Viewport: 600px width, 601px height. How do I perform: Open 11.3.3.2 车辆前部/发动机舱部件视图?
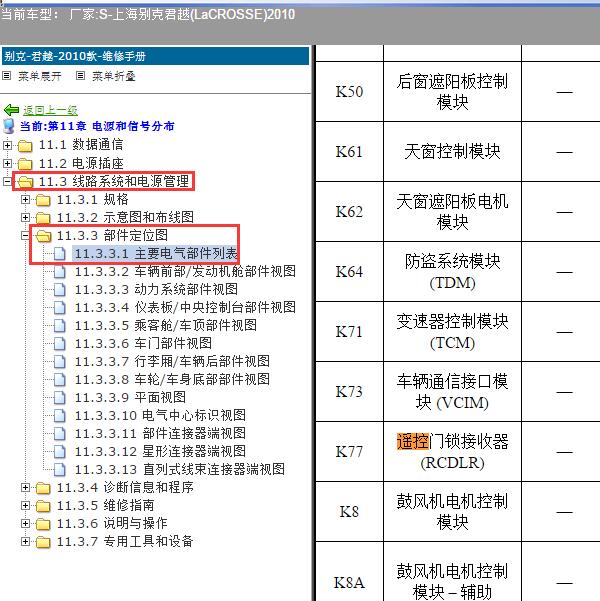185,271
